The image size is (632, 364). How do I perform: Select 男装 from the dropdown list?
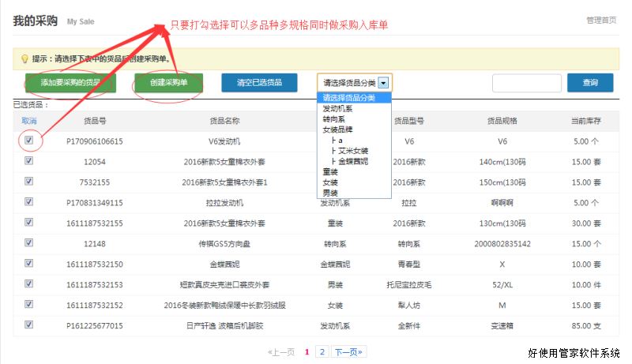tap(330, 193)
